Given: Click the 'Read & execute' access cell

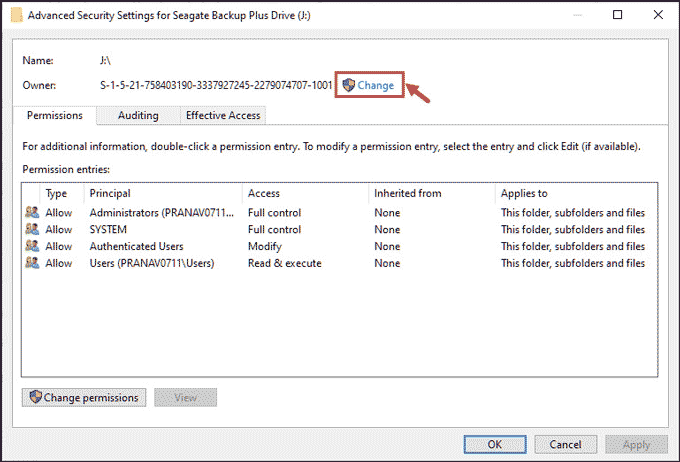Looking at the screenshot, I should (284, 263).
